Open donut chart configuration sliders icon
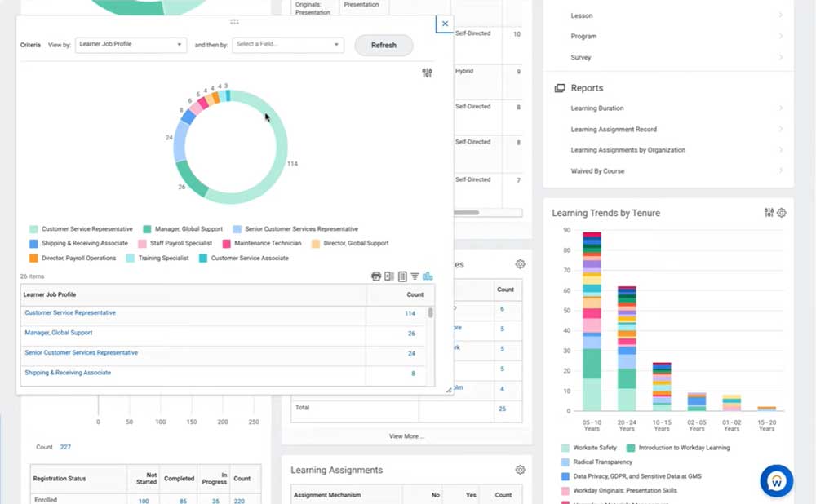816x504 pixels. pyautogui.click(x=427, y=73)
